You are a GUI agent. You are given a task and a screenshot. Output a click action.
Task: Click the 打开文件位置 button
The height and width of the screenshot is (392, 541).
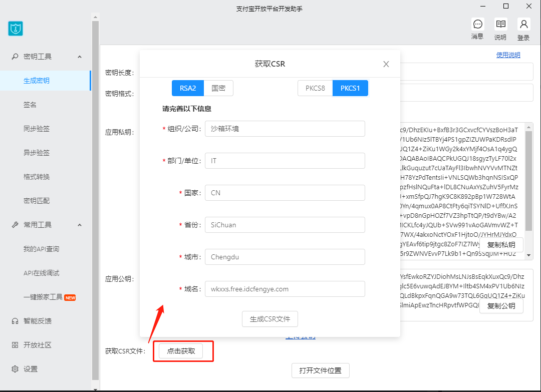(x=321, y=370)
